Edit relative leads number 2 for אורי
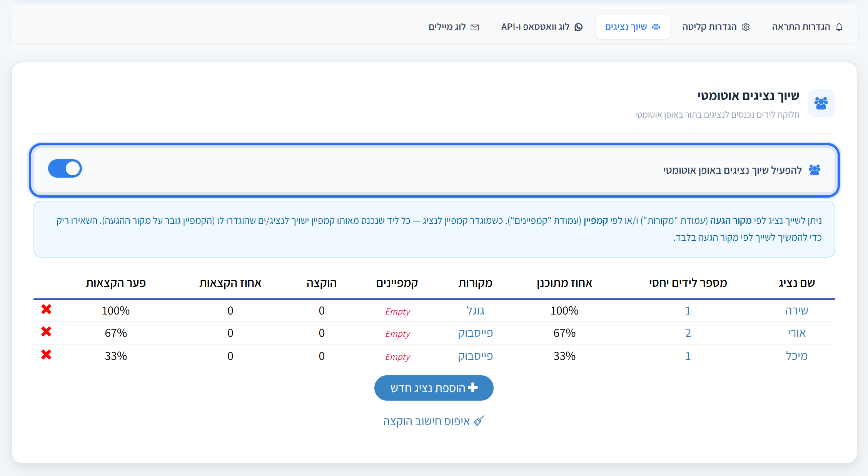The width and height of the screenshot is (868, 476). [x=688, y=333]
